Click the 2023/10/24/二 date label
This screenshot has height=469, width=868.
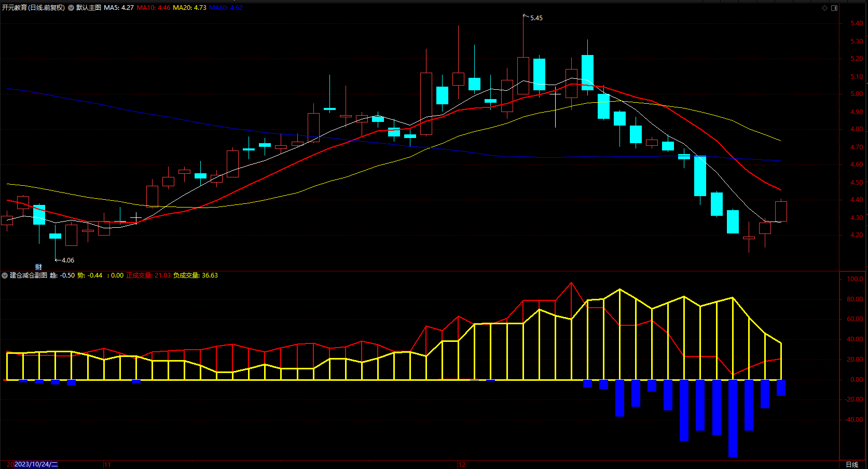36,464
